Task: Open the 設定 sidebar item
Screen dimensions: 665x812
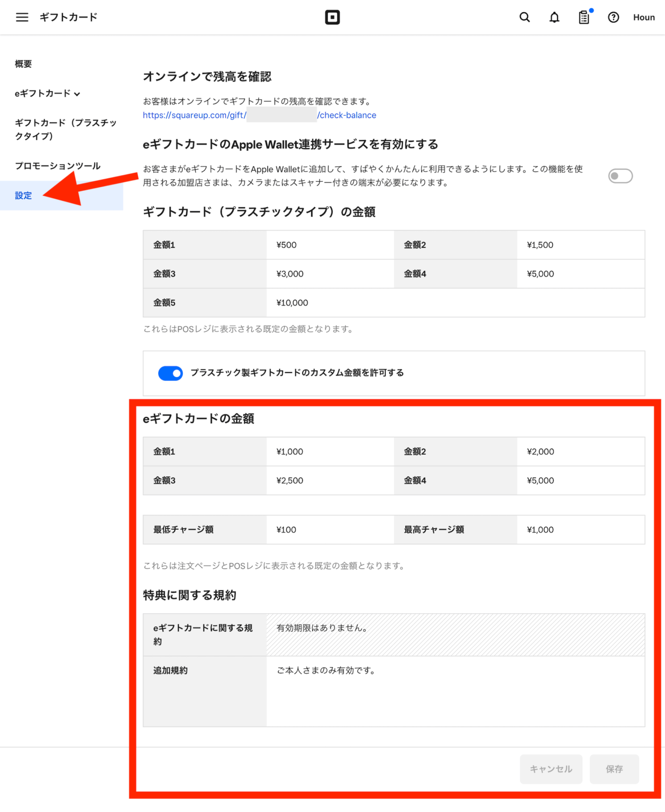Action: pyautogui.click(x=23, y=195)
